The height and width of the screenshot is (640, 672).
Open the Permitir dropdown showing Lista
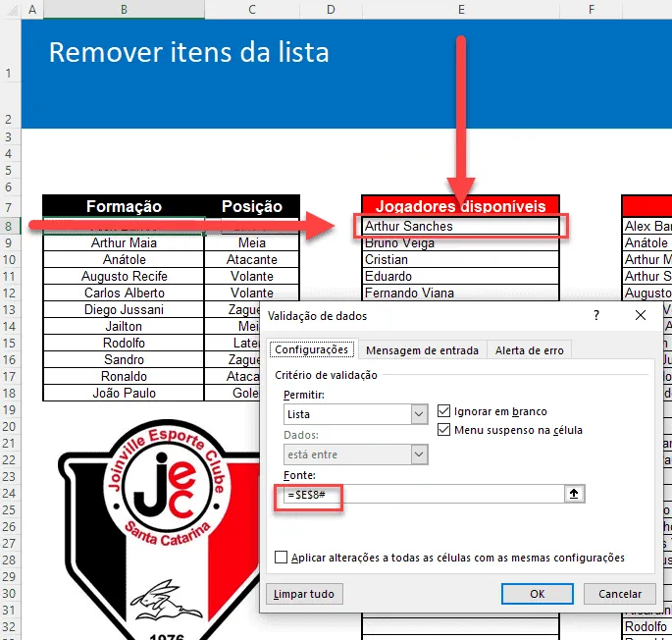pyautogui.click(x=356, y=414)
